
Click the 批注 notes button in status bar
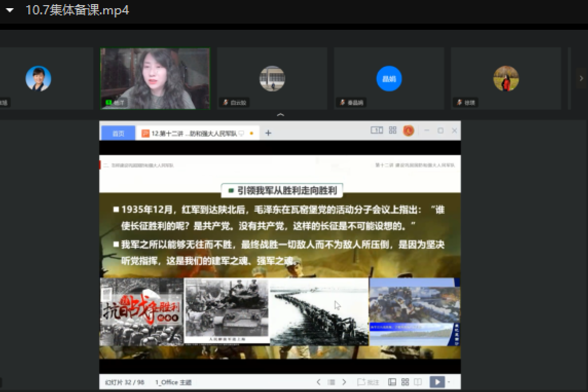click(x=368, y=382)
